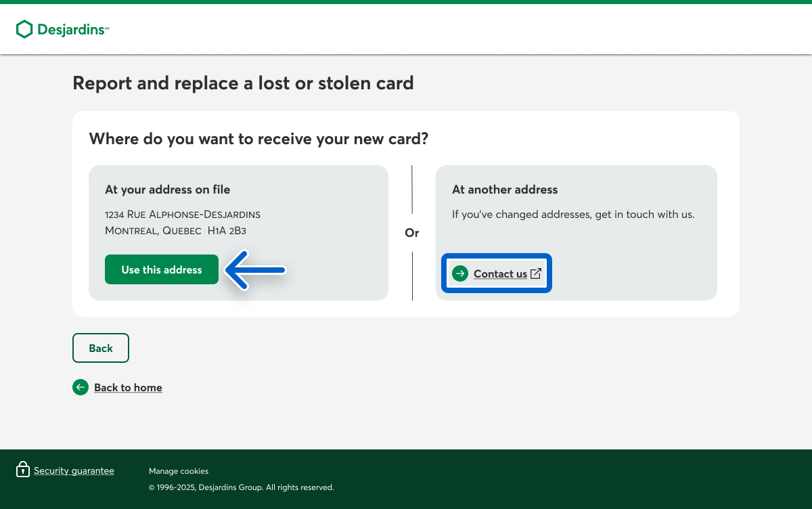Open the Security guarantee link

point(74,471)
